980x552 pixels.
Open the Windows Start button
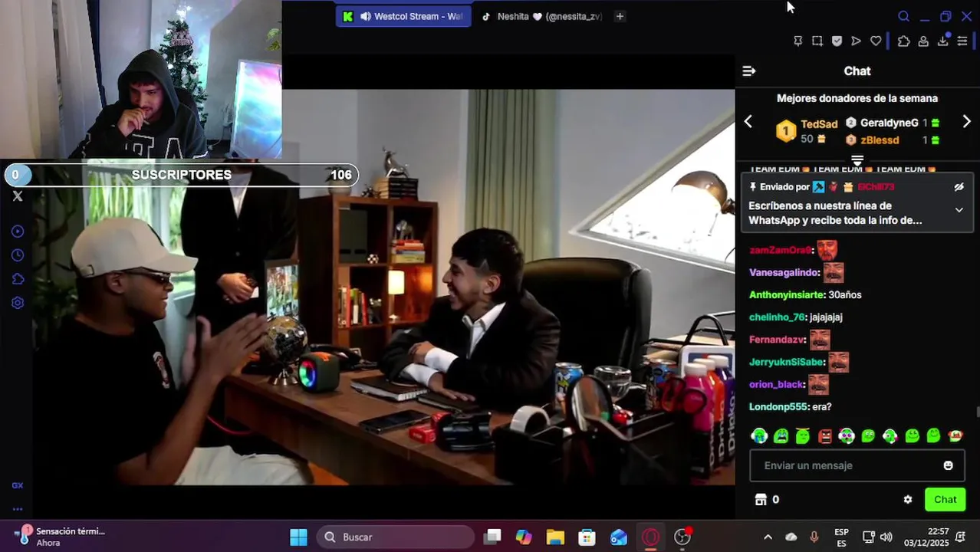[x=298, y=537]
